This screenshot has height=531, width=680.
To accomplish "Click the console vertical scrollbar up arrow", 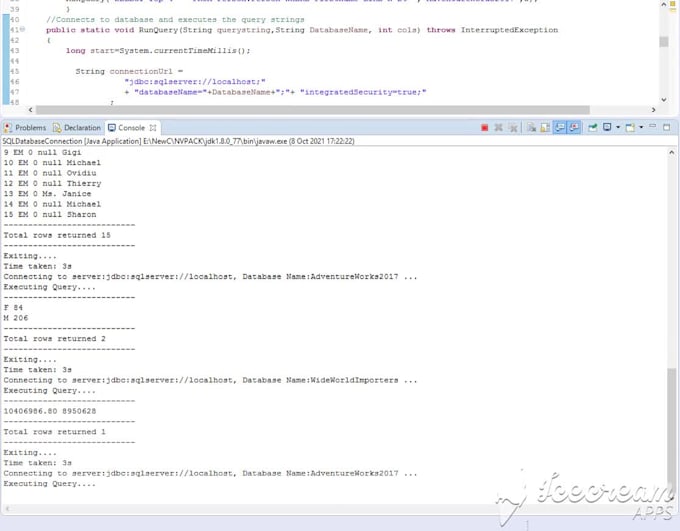I will tap(671, 152).
